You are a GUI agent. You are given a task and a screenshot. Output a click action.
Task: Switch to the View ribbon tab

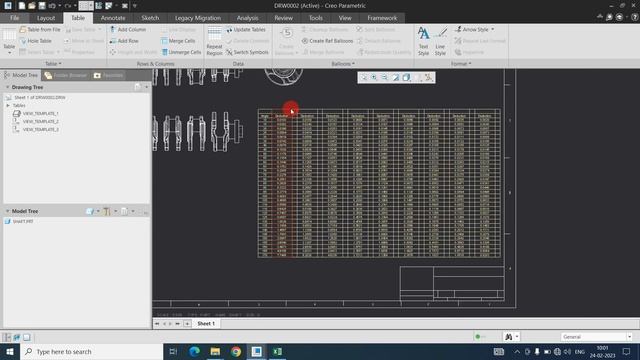(x=345, y=18)
